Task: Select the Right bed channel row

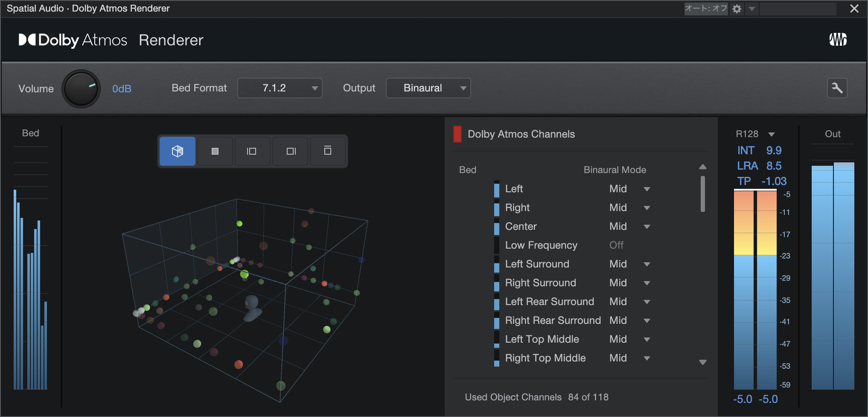Action: (572, 208)
